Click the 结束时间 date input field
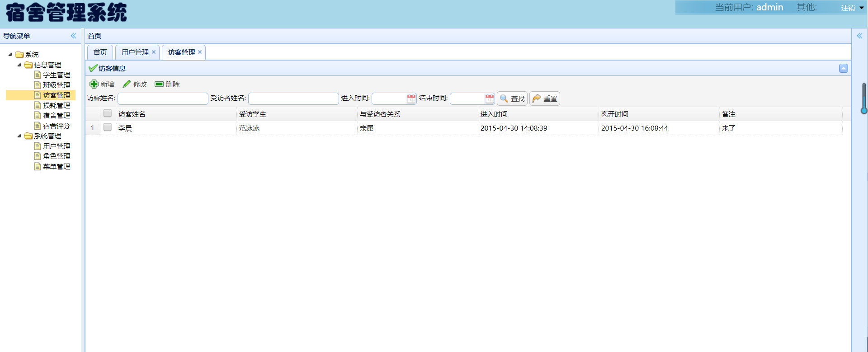This screenshot has height=352, width=868. (x=467, y=99)
